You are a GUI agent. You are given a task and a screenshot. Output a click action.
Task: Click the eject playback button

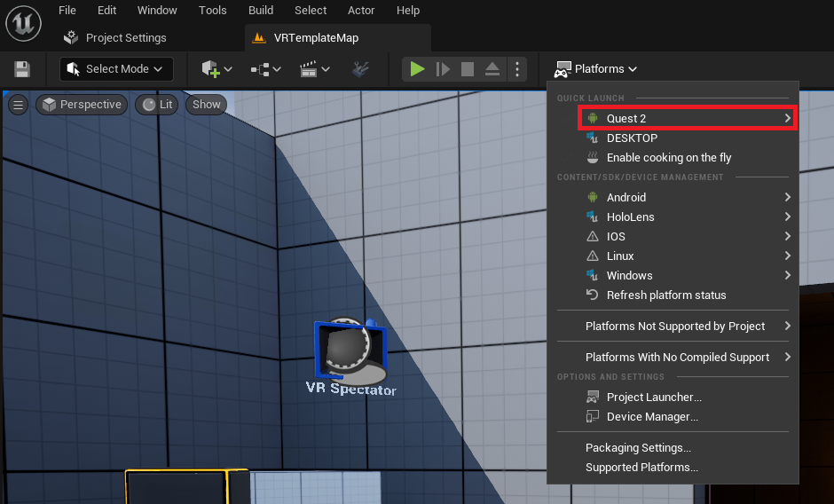(492, 69)
